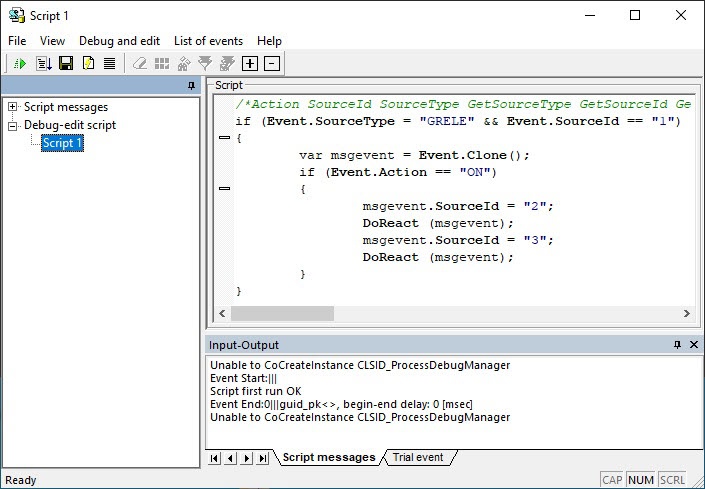Click the green run script icon
The width and height of the screenshot is (705, 489).
[x=19, y=64]
